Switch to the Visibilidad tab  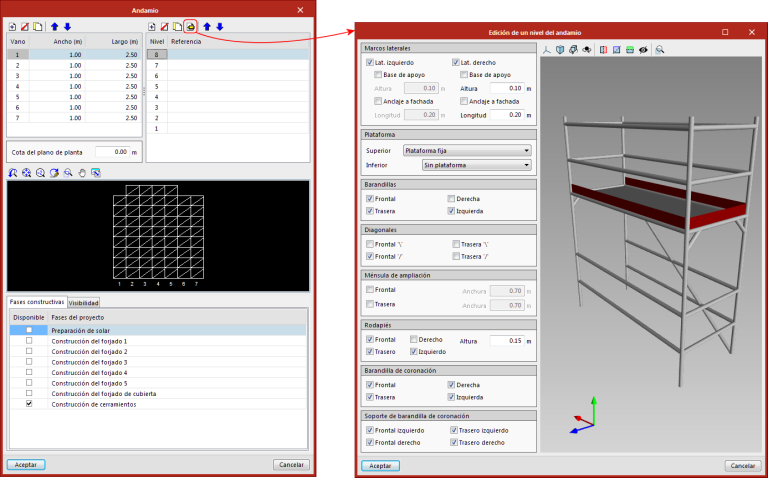pyautogui.click(x=83, y=301)
